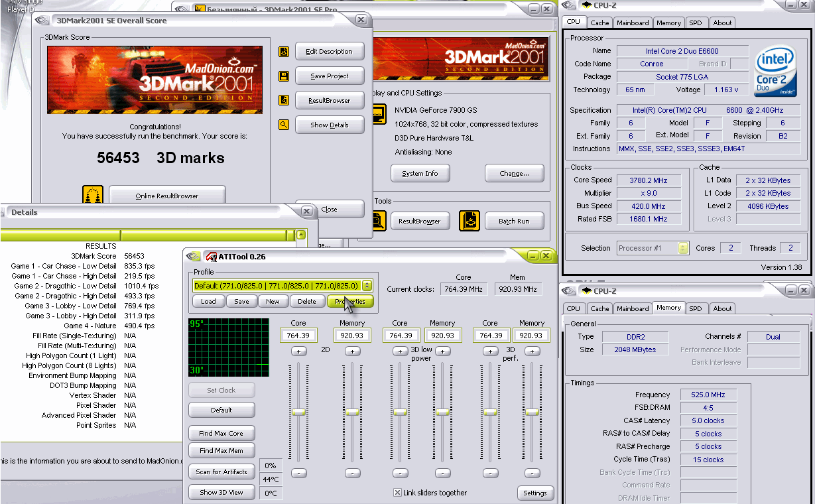The height and width of the screenshot is (504, 815).
Task: Increase the 3D low power Memory clock with plus
Action: tap(442, 351)
